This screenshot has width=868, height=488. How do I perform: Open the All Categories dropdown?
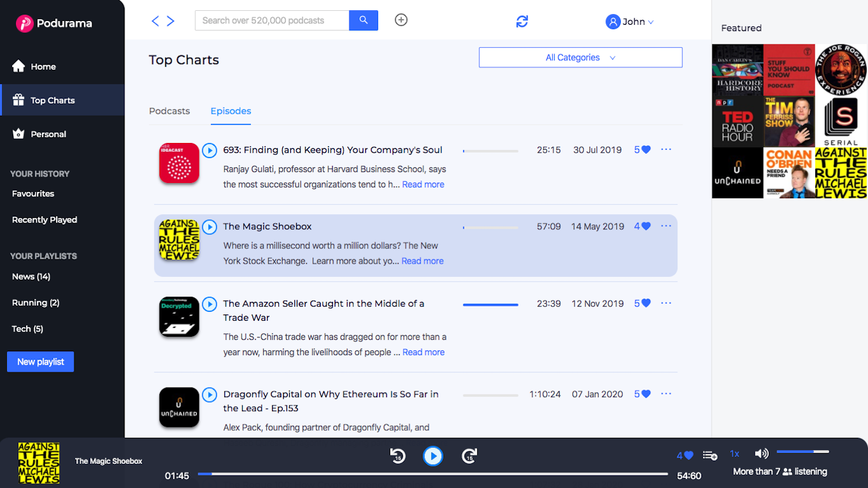[x=580, y=57]
